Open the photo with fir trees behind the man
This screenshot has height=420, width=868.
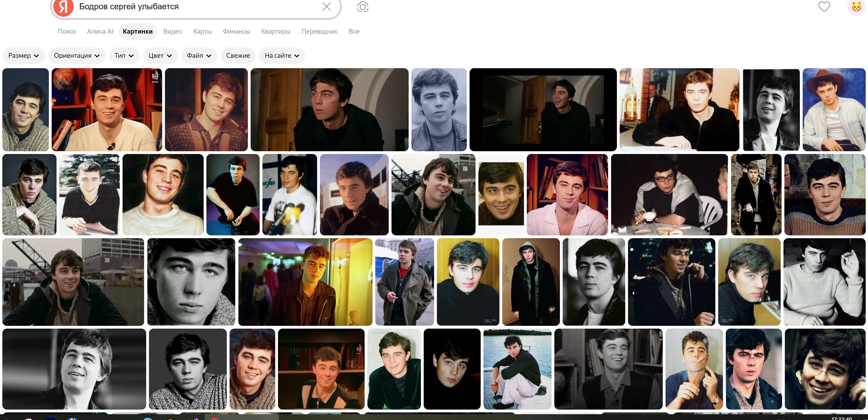(89, 195)
